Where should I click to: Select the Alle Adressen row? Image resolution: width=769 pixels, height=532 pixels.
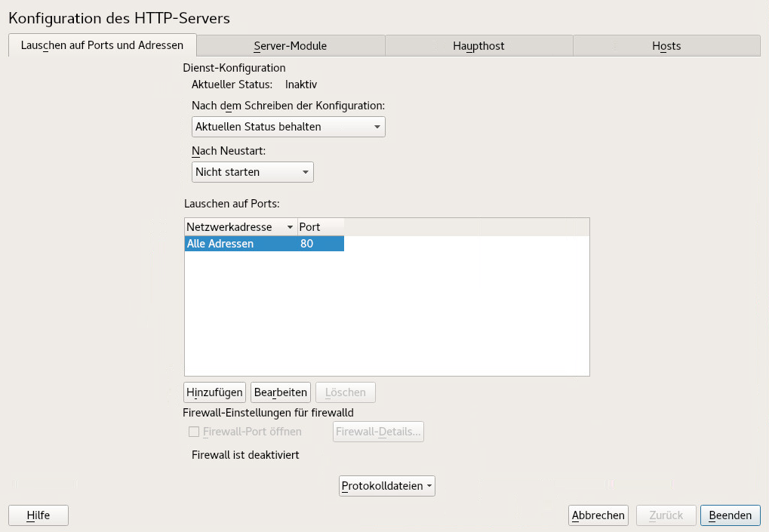(x=264, y=244)
